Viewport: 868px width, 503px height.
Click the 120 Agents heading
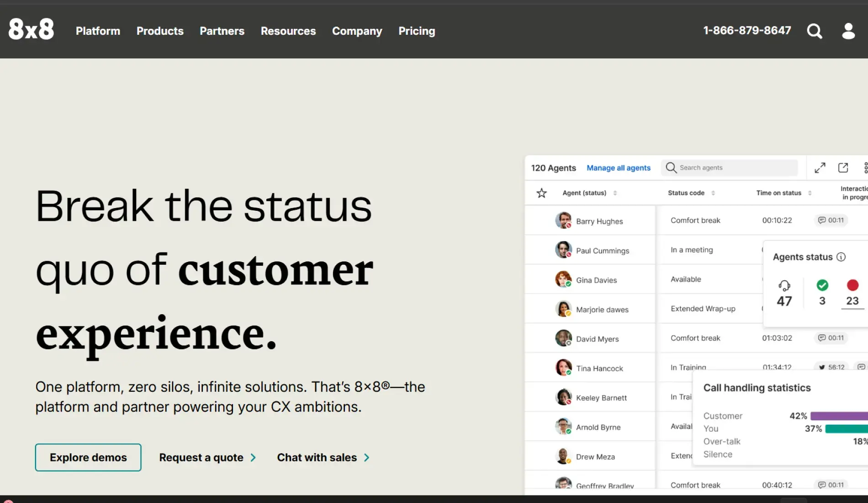pyautogui.click(x=553, y=168)
